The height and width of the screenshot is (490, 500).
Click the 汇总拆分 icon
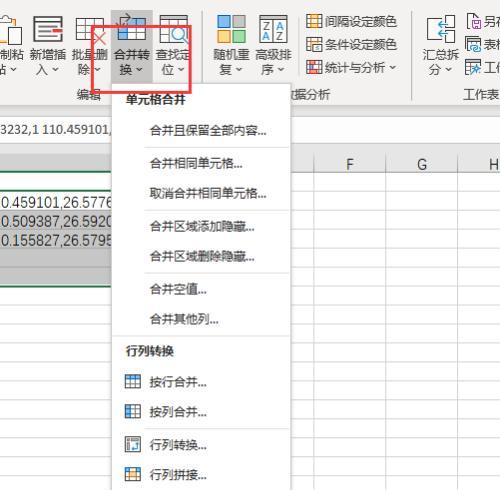coord(441,29)
